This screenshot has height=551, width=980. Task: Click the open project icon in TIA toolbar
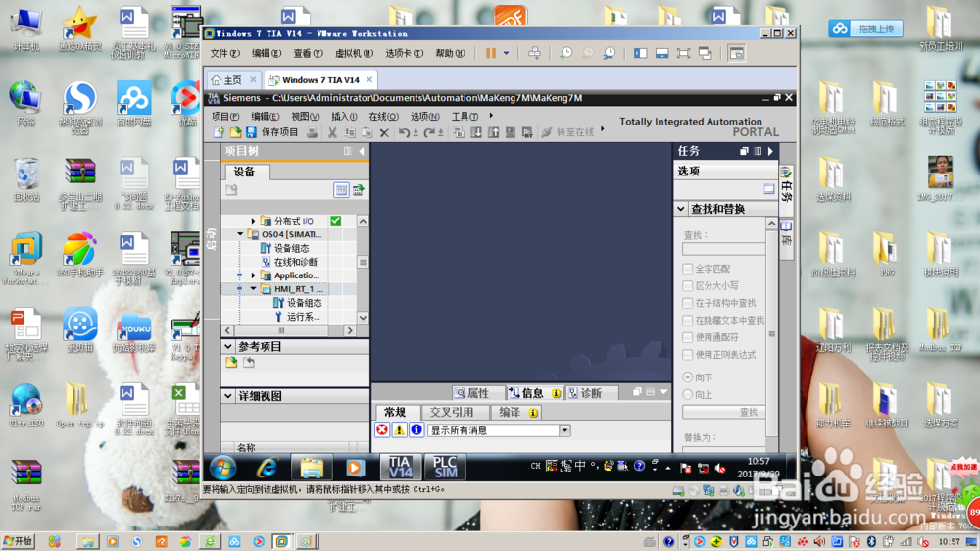235,132
